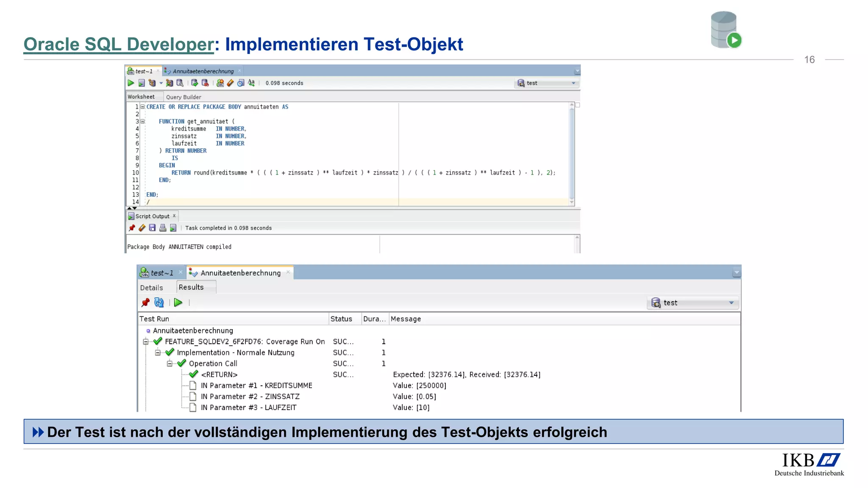Click the 'Test Run' column header
The height and width of the screenshot is (488, 868).
[x=234, y=319]
